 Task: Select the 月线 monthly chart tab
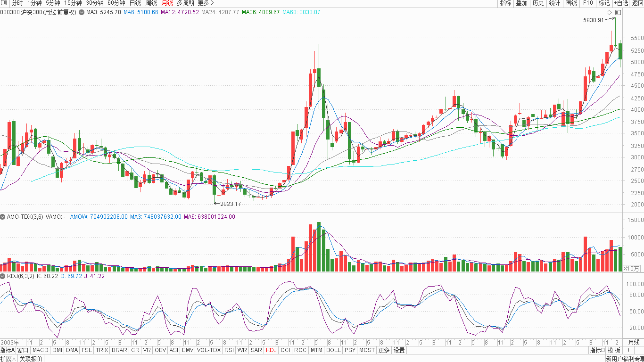pyautogui.click(x=167, y=3)
